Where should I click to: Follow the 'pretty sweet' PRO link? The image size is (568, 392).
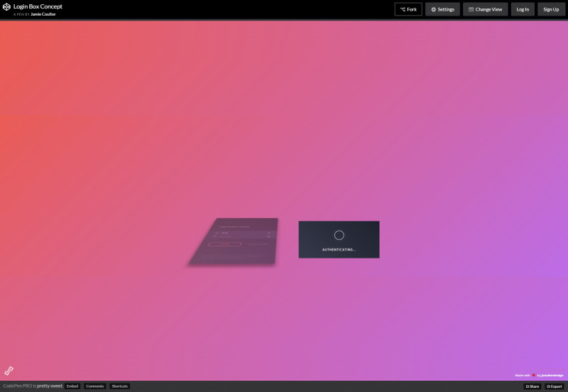49,386
